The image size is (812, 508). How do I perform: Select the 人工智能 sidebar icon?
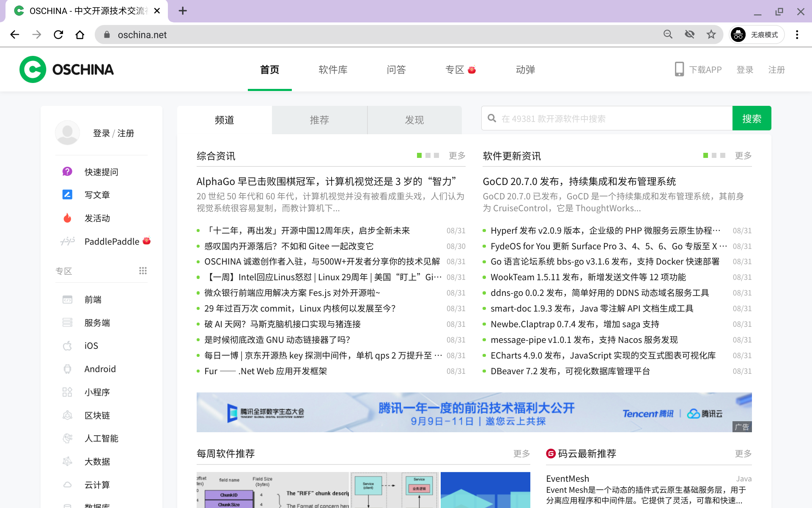coord(67,438)
